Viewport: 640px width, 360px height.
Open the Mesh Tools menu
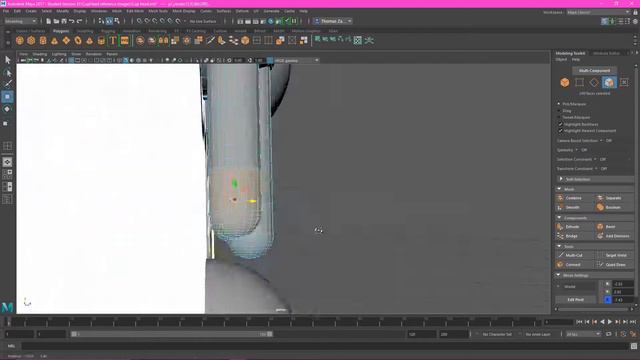(x=158, y=11)
